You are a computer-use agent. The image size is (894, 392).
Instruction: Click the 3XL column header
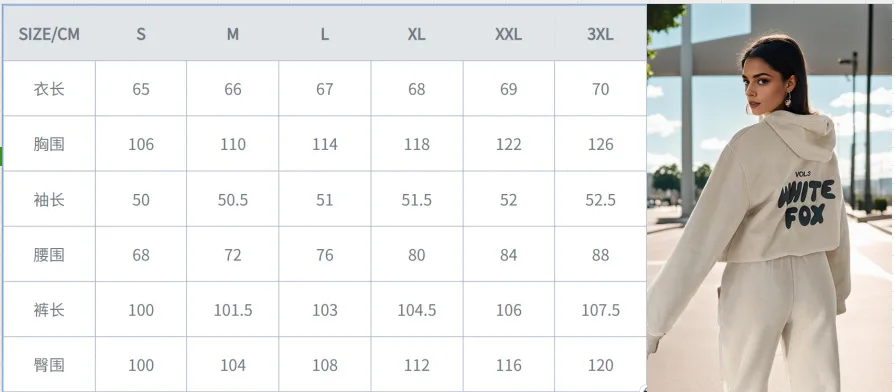click(600, 34)
